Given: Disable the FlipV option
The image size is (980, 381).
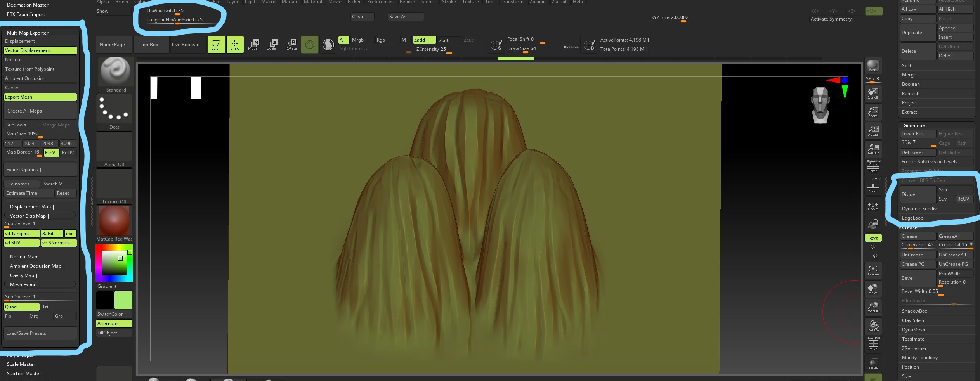Looking at the screenshot, I should (x=51, y=153).
